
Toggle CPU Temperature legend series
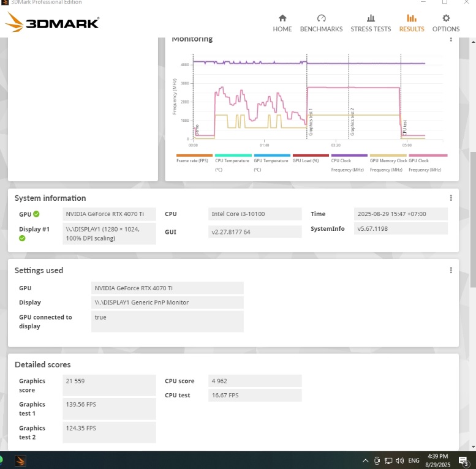[x=233, y=156]
